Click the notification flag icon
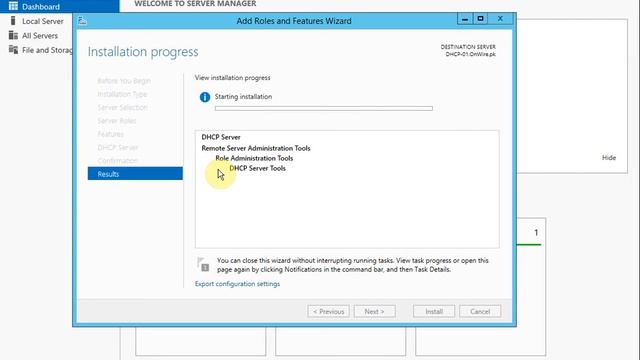 203,264
